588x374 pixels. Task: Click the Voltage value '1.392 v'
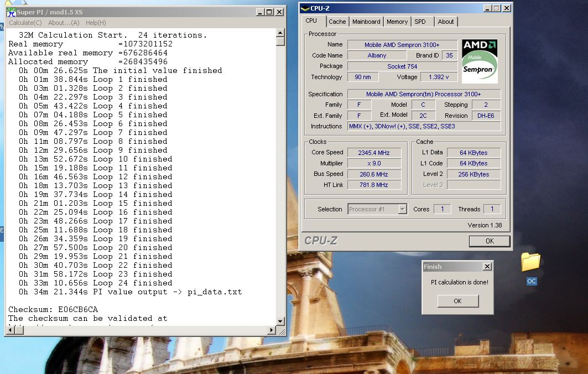point(439,77)
